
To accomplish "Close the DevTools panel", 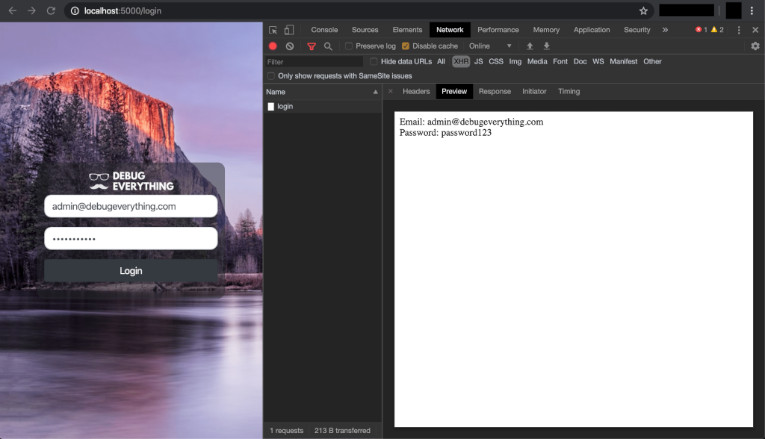I will (x=755, y=30).
